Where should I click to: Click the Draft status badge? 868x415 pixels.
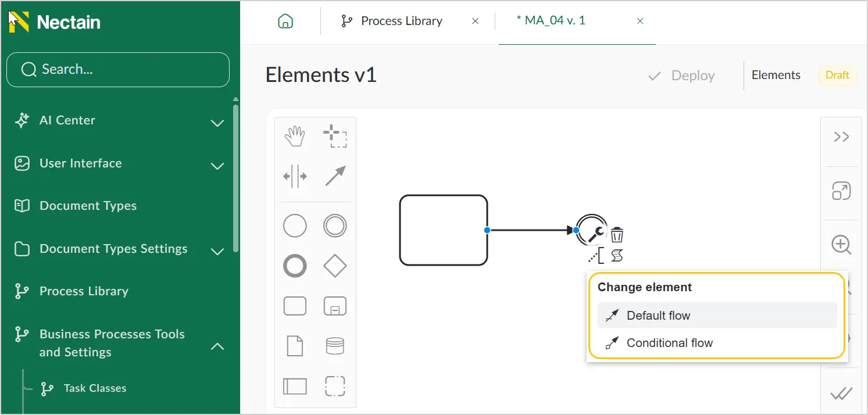point(837,75)
